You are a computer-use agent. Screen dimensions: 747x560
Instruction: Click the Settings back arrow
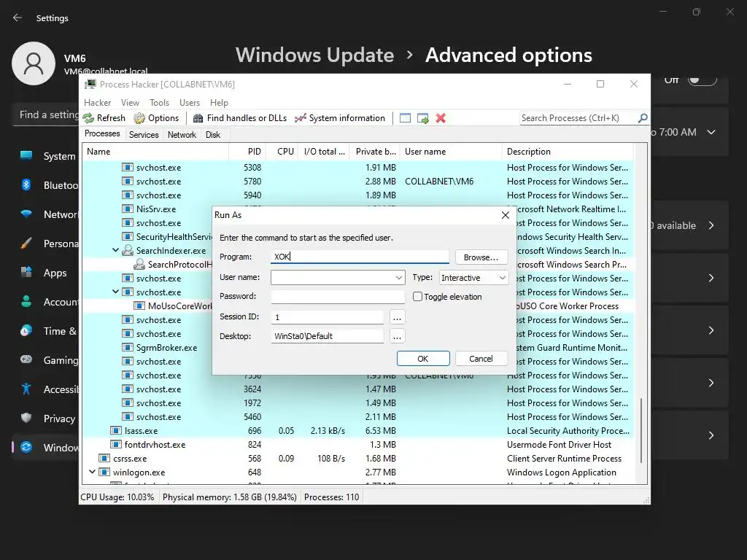point(18,17)
